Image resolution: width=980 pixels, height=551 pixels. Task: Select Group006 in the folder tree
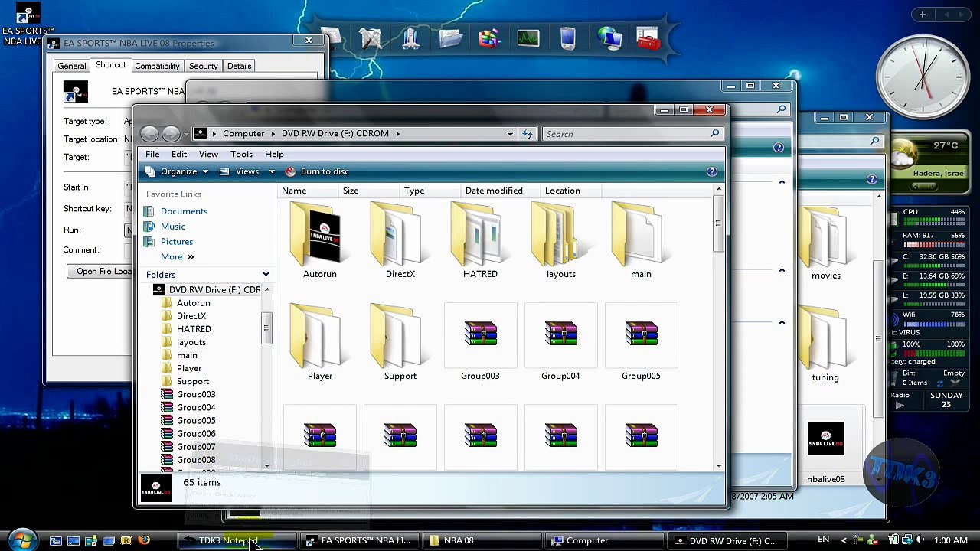coord(196,434)
